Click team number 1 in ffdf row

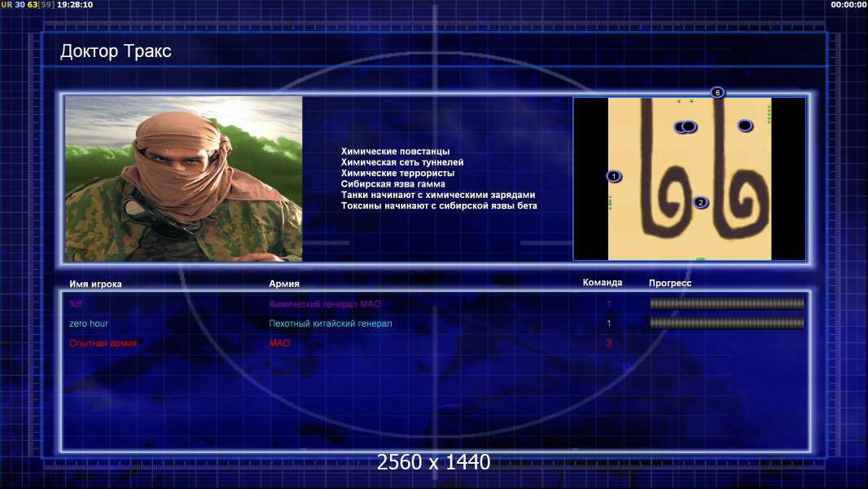pos(609,303)
